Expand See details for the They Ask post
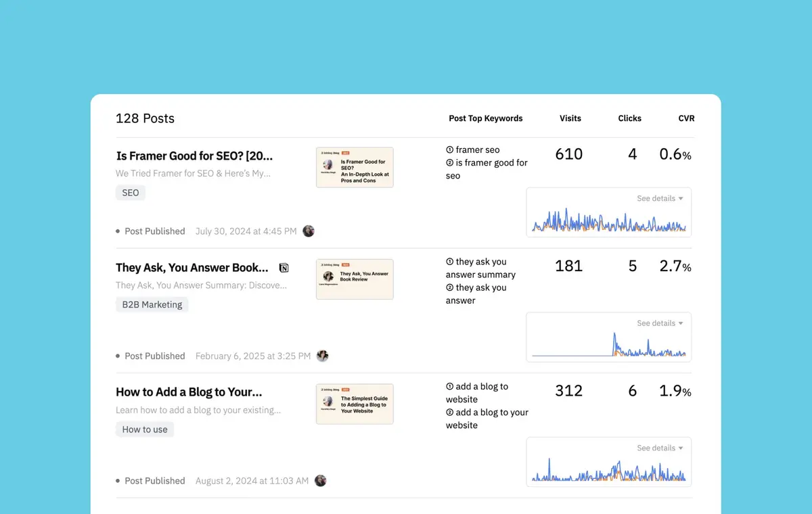This screenshot has width=812, height=514. pyautogui.click(x=660, y=323)
